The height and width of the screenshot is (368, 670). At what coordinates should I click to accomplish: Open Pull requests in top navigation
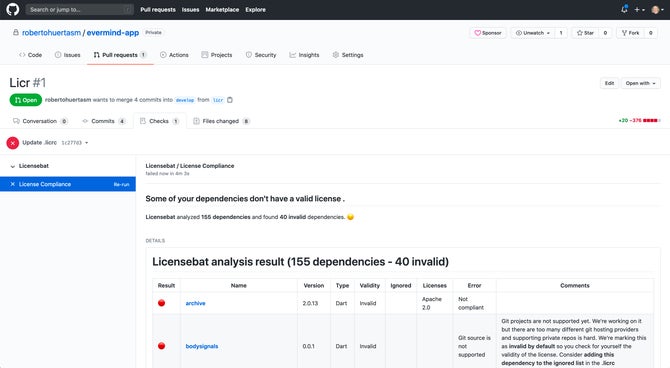click(158, 9)
